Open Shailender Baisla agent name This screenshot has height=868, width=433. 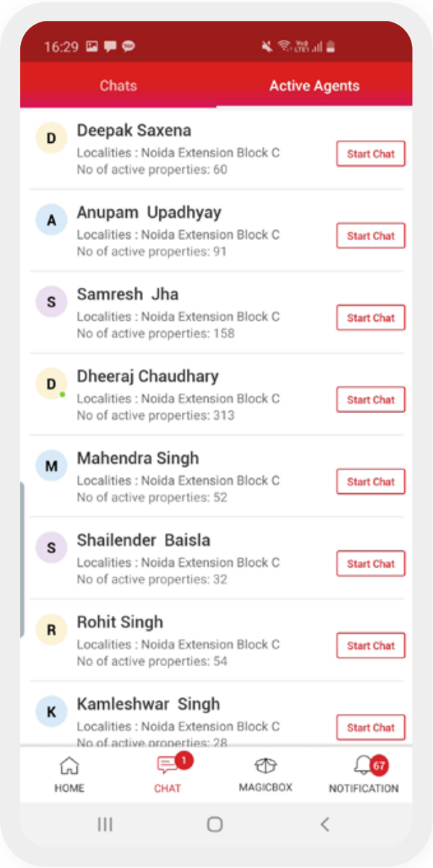tap(144, 540)
